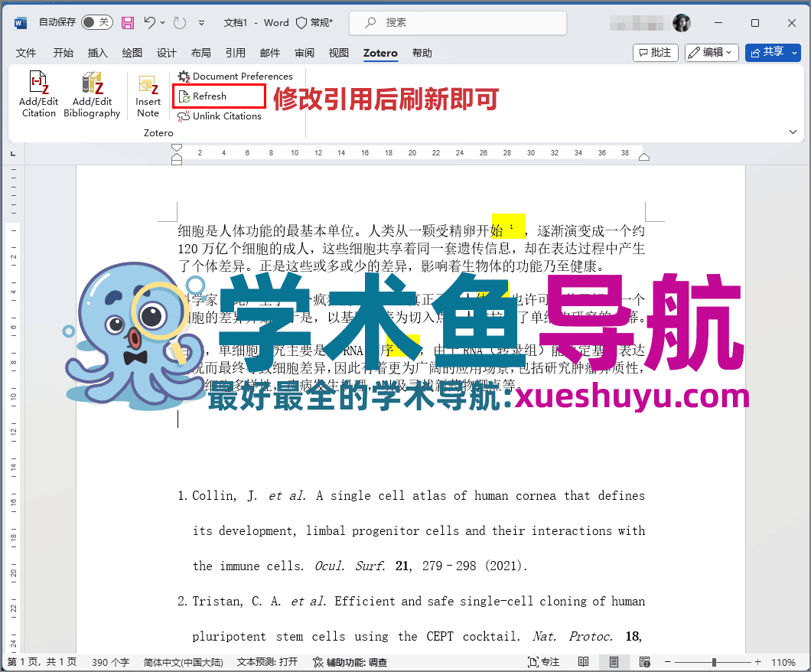This screenshot has height=672, width=811.
Task: Click the 共享 share button
Action: coord(773,52)
